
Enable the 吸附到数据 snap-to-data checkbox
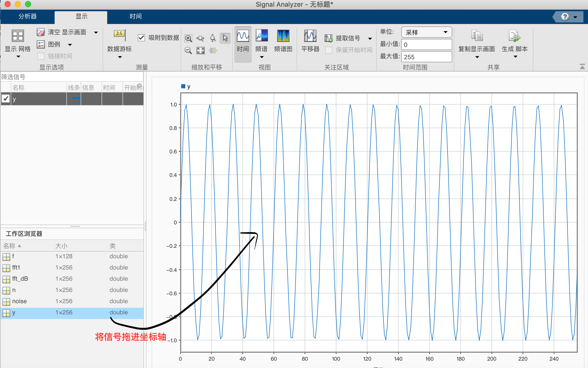pyautogui.click(x=141, y=38)
